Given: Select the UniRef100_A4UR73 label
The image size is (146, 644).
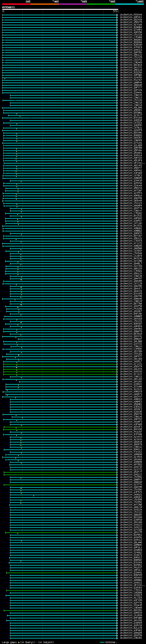Looking at the screenshot, I should pyautogui.click(x=131, y=394).
